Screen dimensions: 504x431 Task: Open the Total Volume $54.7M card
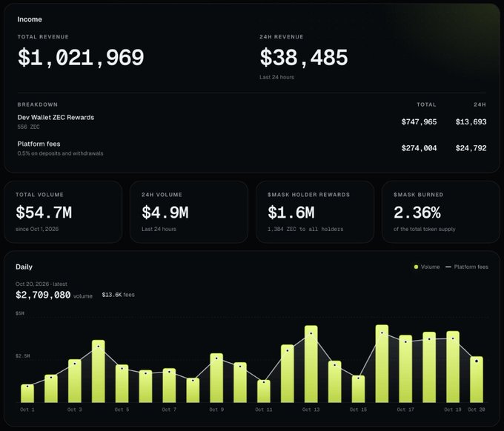coord(63,212)
